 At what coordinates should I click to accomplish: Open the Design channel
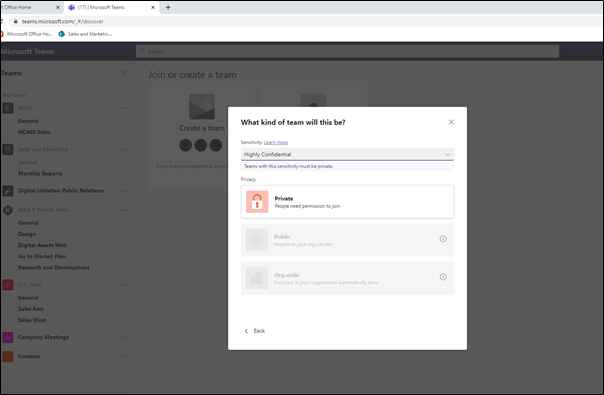click(x=27, y=234)
